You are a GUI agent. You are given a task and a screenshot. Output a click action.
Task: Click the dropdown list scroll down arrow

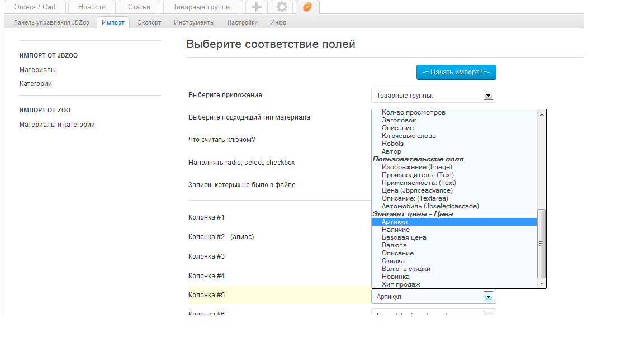(x=541, y=284)
